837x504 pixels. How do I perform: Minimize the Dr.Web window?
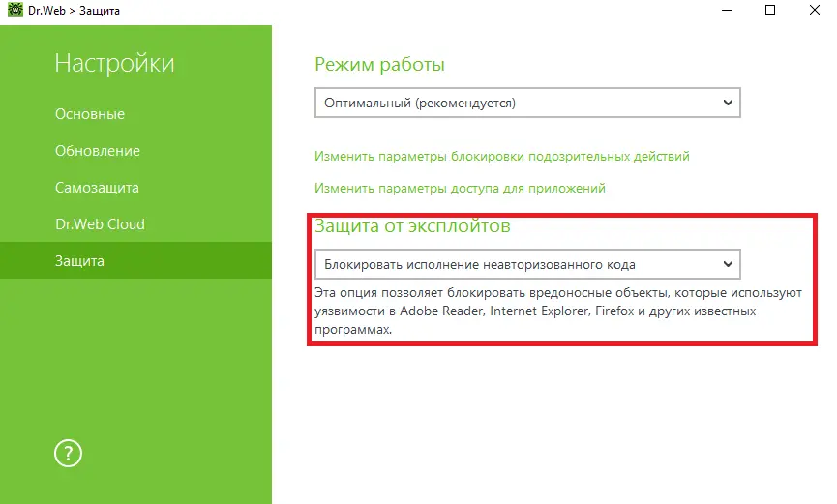coord(727,10)
